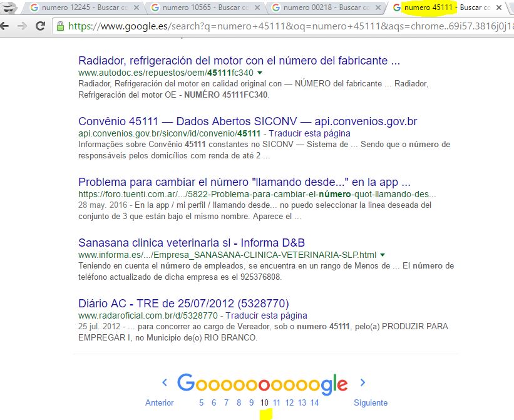Screen dimensions: 514x420
Task: Go to Anterior results page
Action: coord(159,402)
